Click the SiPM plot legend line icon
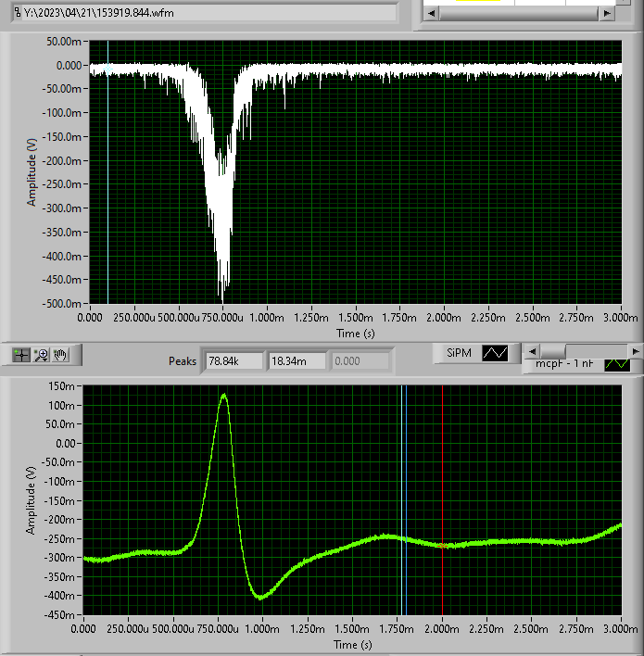This screenshot has height=656, width=644. pyautogui.click(x=495, y=353)
